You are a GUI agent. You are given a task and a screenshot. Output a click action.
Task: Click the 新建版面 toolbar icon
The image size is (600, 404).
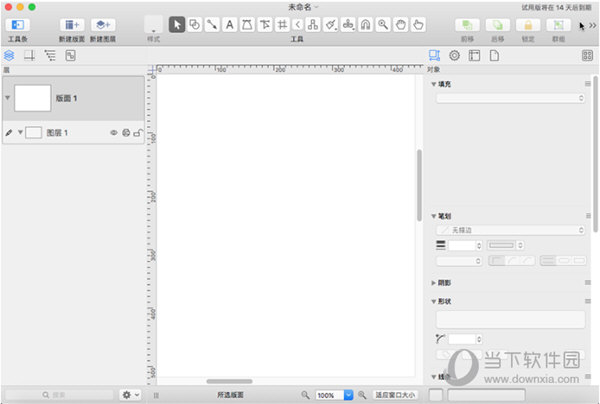click(72, 24)
